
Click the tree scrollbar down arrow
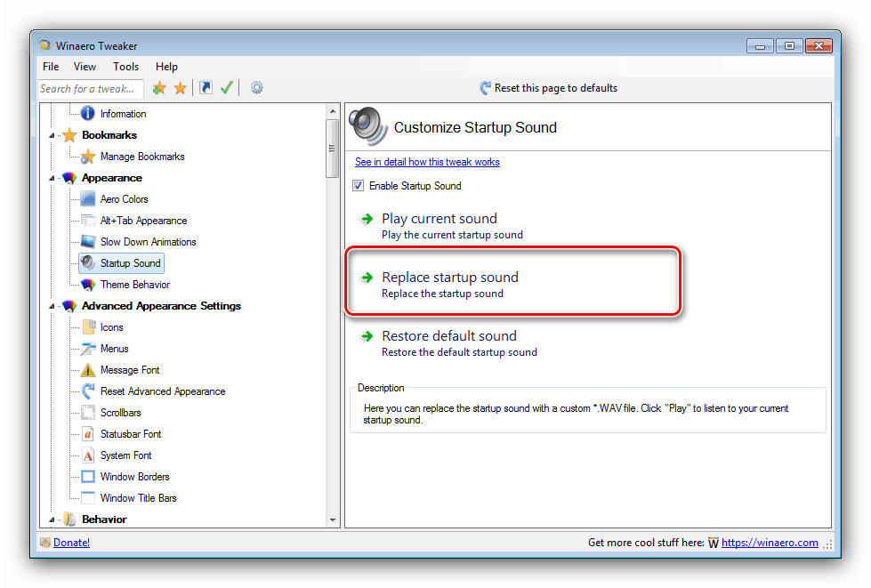point(333,520)
